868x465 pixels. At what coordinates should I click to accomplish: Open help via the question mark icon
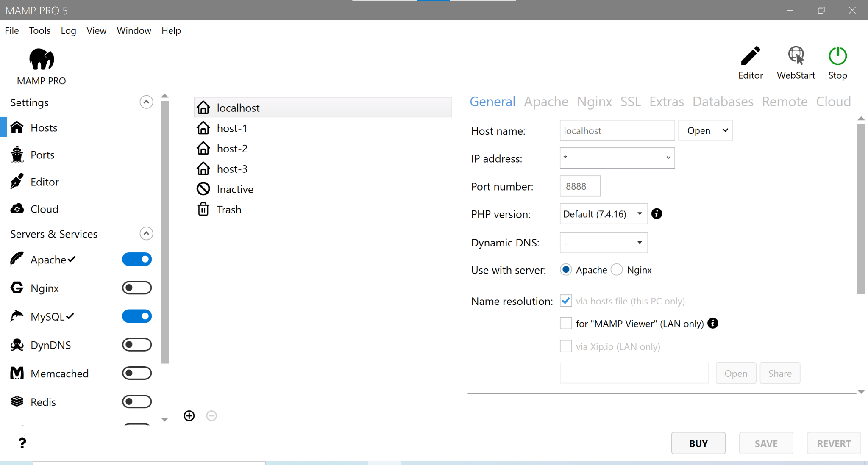(22, 443)
